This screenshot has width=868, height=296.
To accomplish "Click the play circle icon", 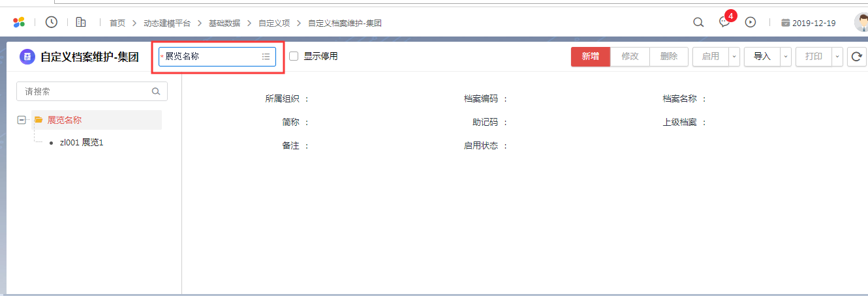I will click(x=751, y=22).
